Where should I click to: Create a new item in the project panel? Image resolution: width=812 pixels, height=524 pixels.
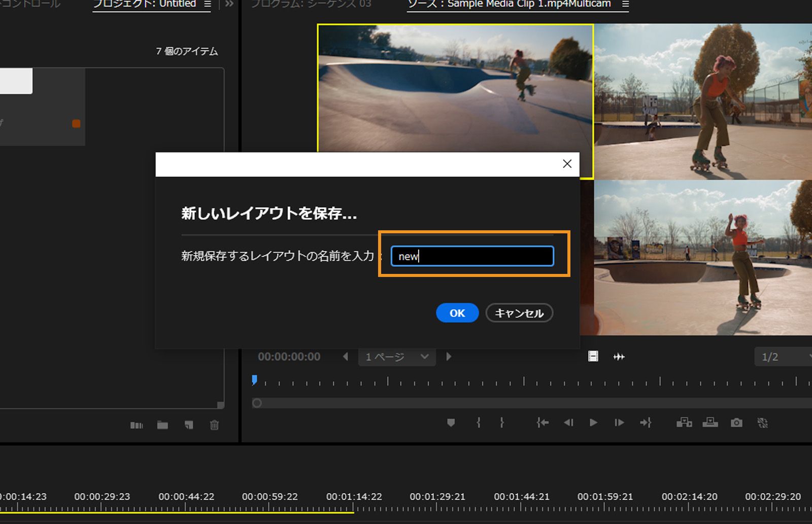click(x=188, y=425)
